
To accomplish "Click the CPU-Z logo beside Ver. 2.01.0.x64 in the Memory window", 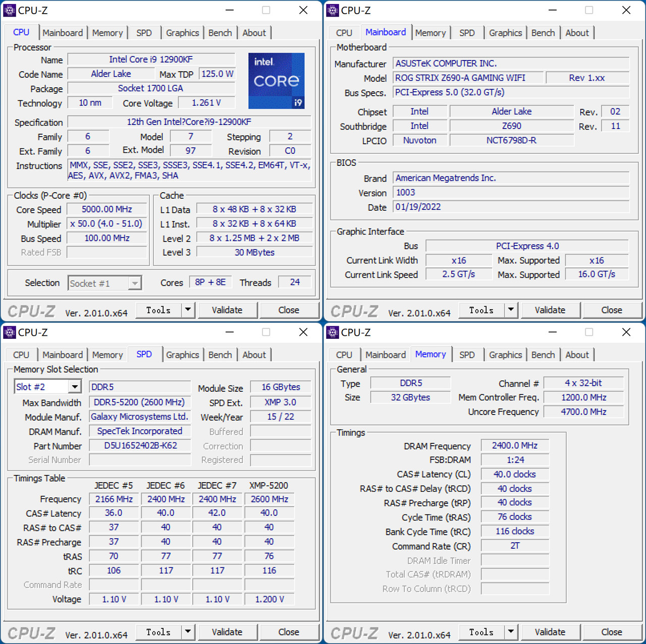I will coord(354,633).
